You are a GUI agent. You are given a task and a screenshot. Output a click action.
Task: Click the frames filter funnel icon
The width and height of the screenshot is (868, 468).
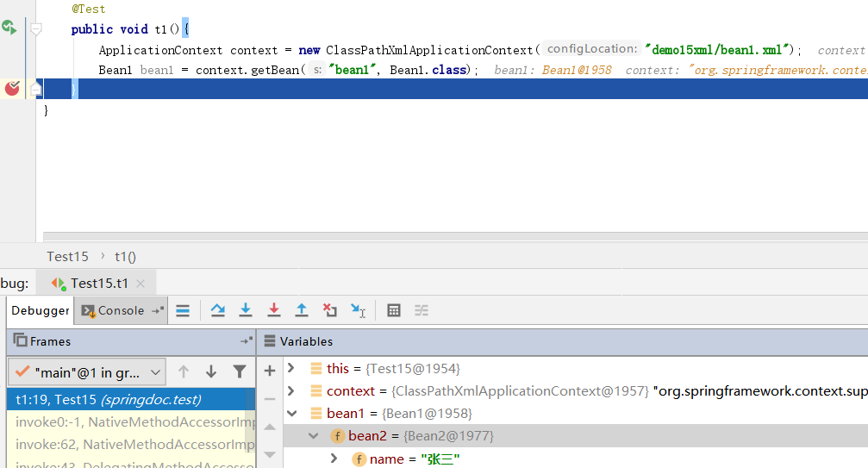tap(239, 371)
